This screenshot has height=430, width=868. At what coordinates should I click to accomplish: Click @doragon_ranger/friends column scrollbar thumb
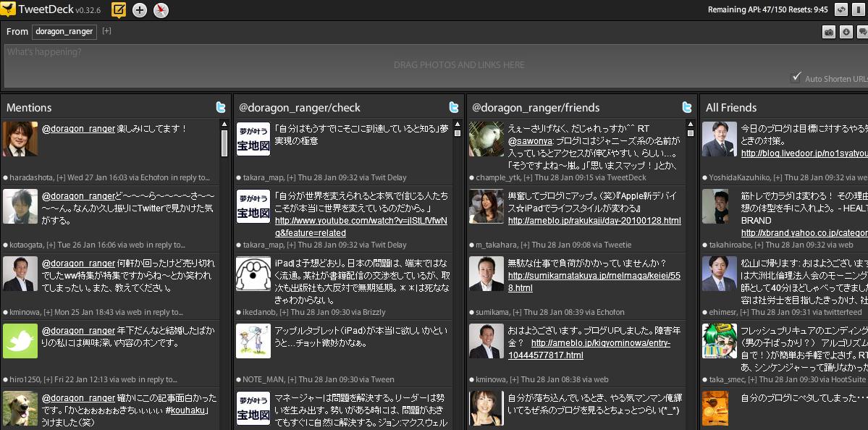tap(691, 132)
